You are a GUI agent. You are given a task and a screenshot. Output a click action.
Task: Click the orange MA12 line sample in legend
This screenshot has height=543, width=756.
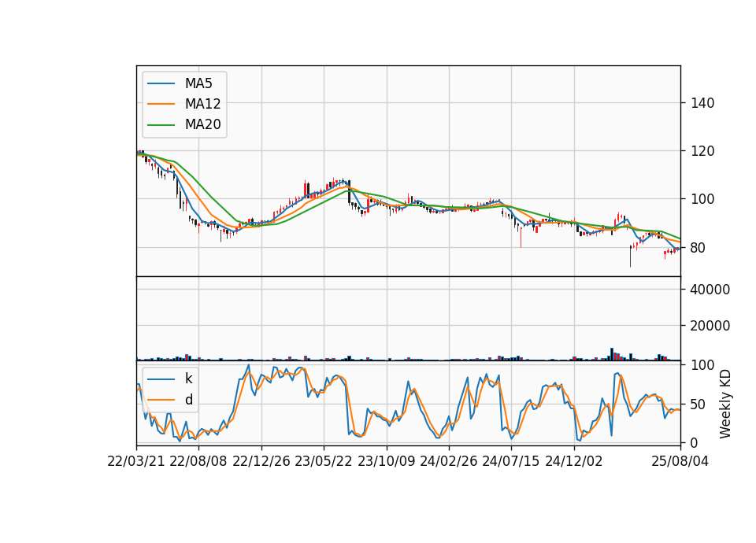pos(161,104)
